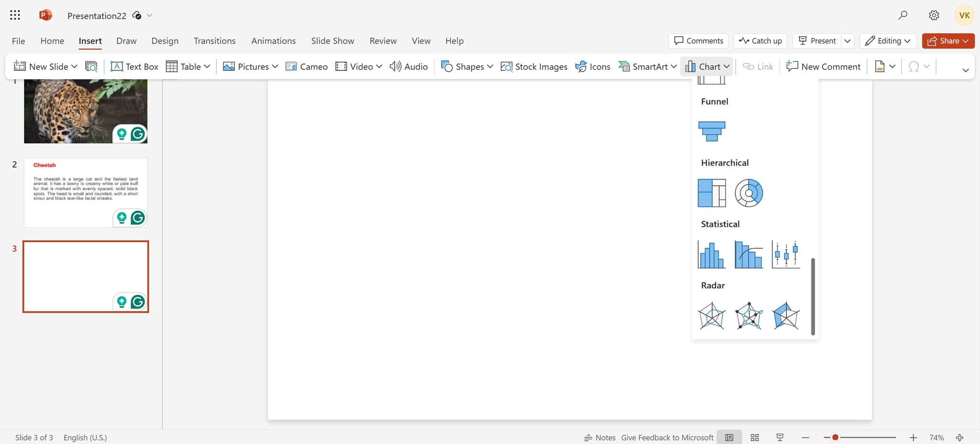
Task: Choose the Treemap hierarchical chart
Action: 713,193
